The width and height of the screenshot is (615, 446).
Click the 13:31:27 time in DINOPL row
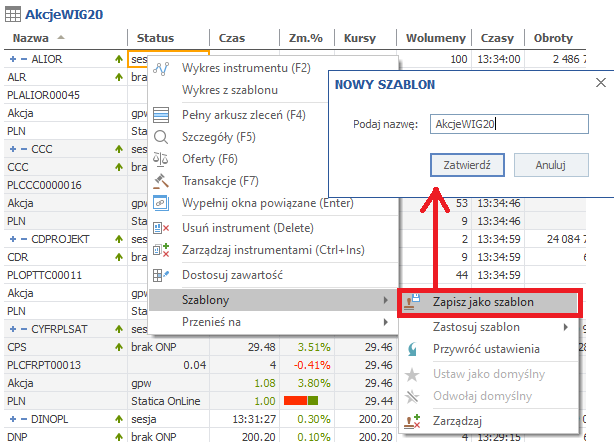coord(254,419)
